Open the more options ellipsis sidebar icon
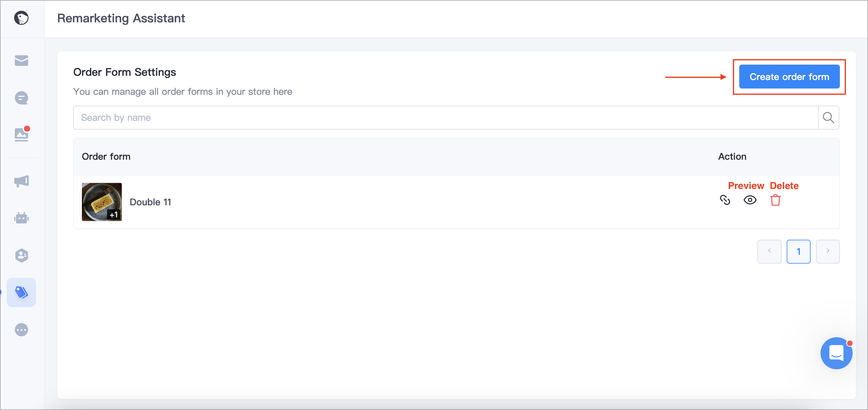The height and width of the screenshot is (410, 868). click(21, 330)
